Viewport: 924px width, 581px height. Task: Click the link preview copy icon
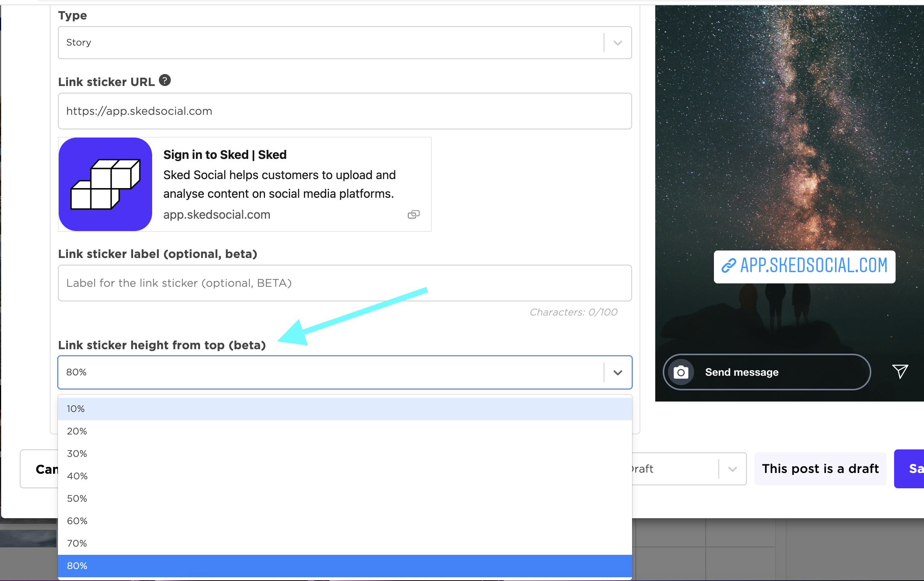tap(413, 215)
